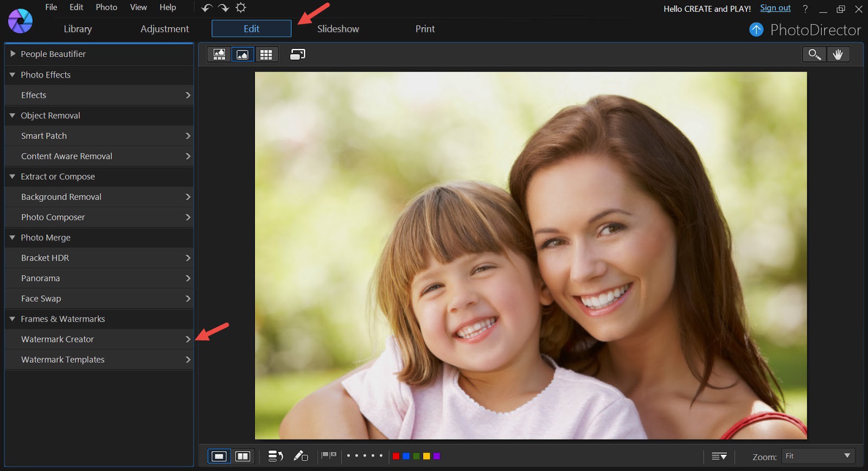Set first star rating dot
The width and height of the screenshot is (868, 471).
348,456
